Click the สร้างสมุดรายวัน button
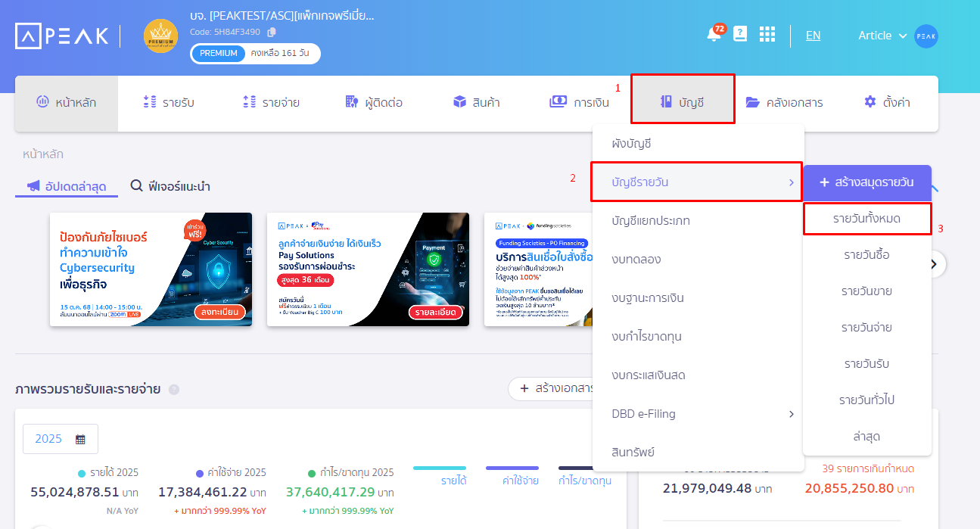Screen dimensions: 980x529 point(866,182)
